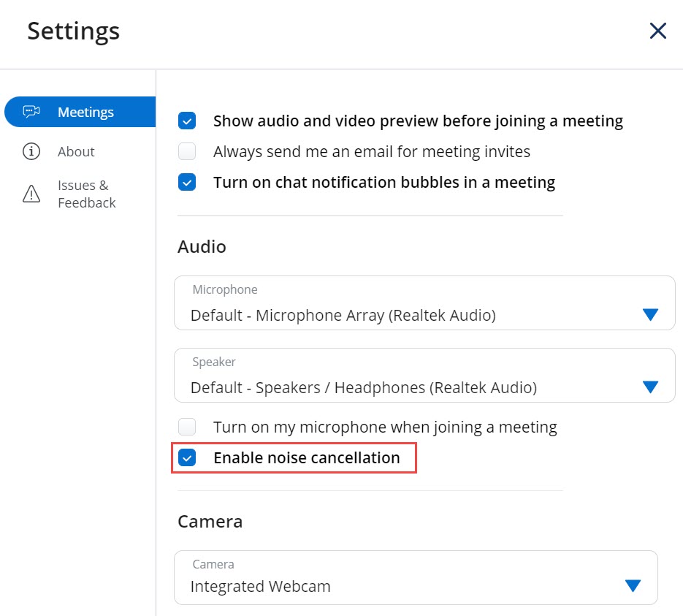683x616 pixels.
Task: Uncheck Show audio and video preview checkbox
Action: click(x=188, y=121)
